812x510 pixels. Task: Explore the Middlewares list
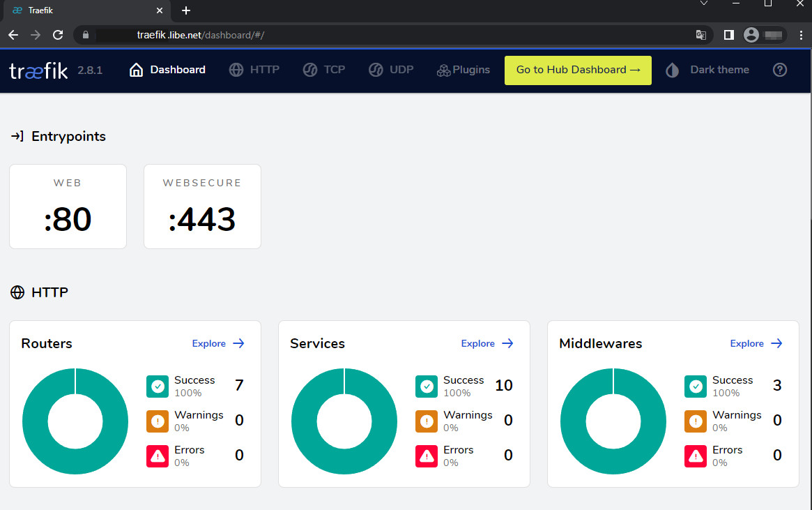tap(756, 343)
